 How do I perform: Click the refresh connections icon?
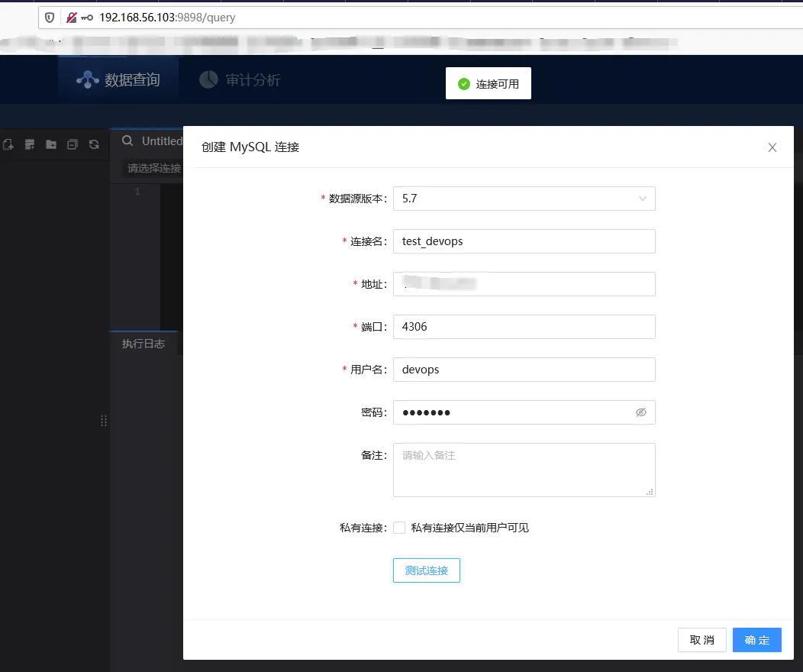point(94,144)
